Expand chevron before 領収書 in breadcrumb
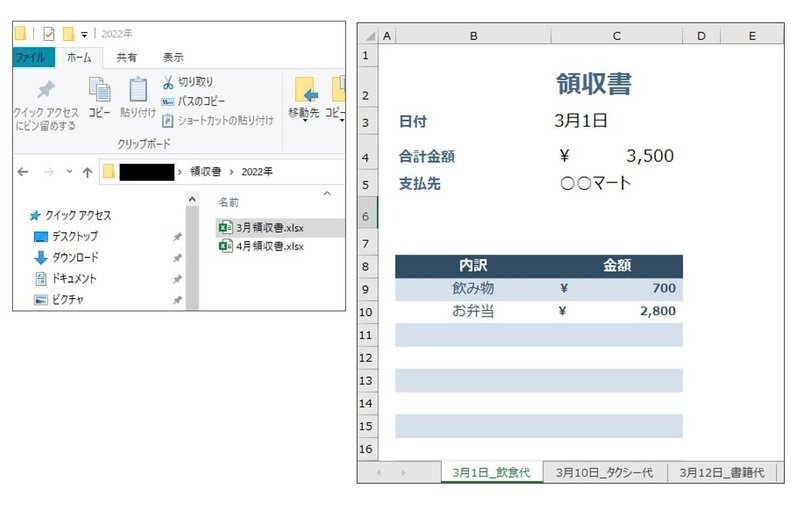The image size is (800, 516). tap(180, 172)
